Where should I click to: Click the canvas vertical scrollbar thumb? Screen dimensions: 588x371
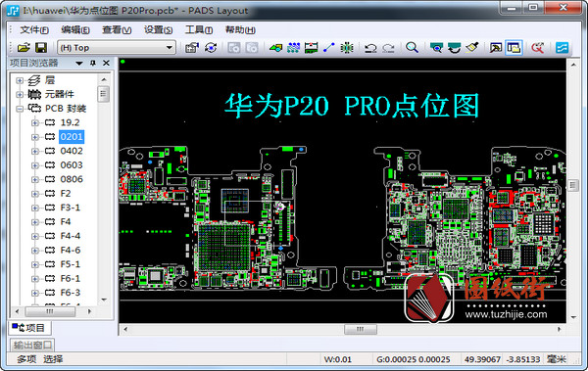(572, 185)
